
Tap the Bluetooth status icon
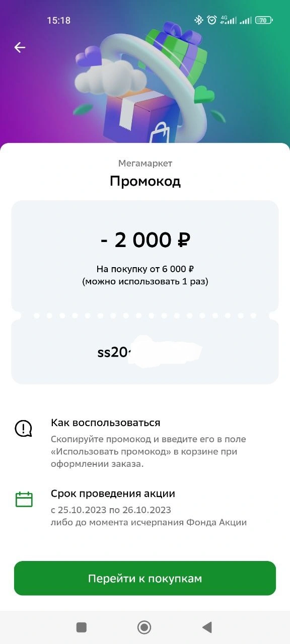pyautogui.click(x=199, y=20)
